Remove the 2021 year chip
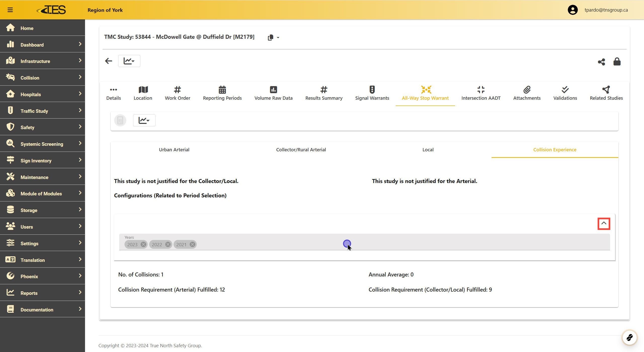The height and width of the screenshot is (352, 644). point(192,244)
